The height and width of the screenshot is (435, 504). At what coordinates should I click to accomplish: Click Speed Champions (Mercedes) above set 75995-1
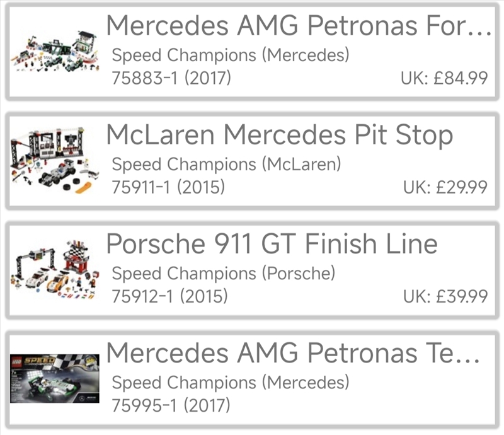point(230,383)
